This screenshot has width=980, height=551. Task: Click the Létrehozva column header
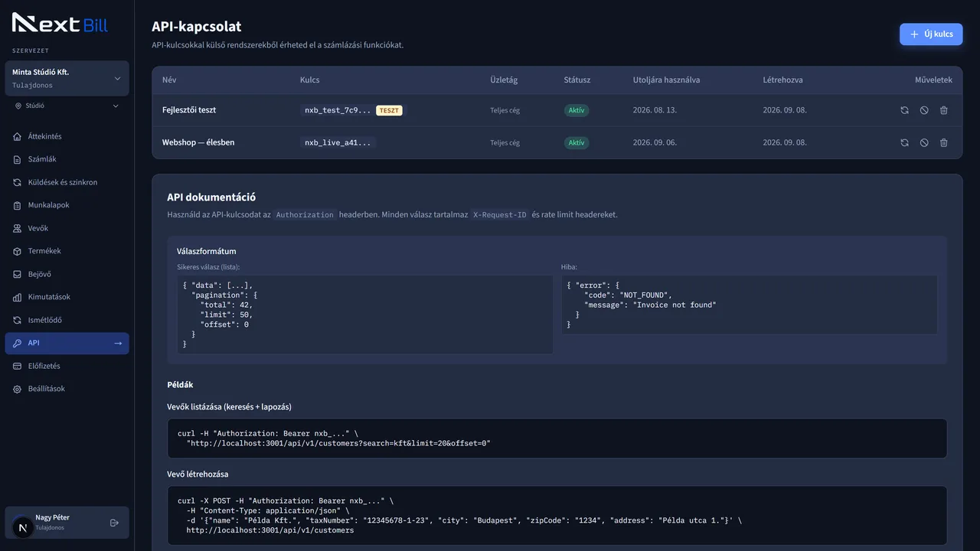tap(782, 80)
